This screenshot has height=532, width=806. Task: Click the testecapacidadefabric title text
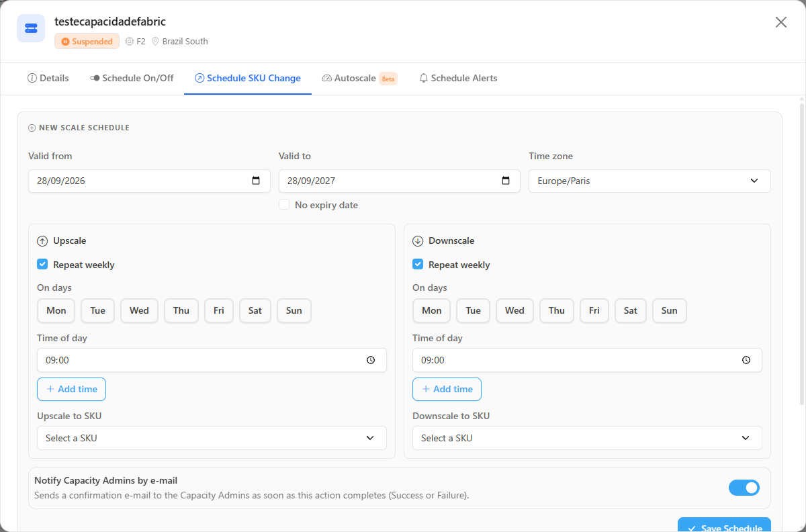point(110,21)
